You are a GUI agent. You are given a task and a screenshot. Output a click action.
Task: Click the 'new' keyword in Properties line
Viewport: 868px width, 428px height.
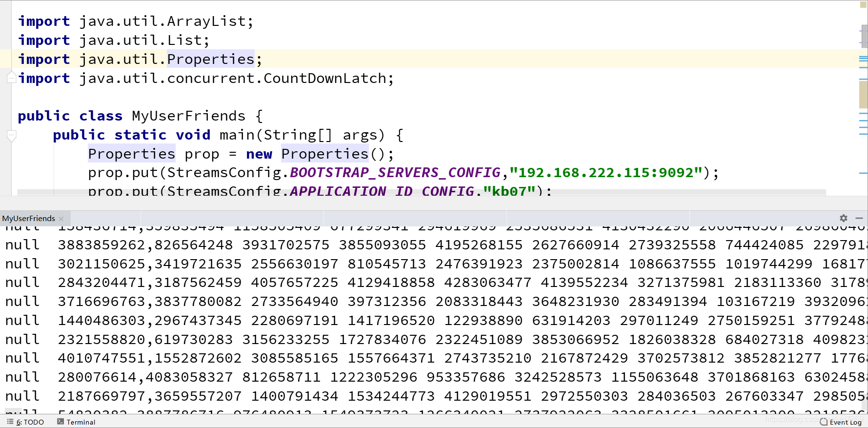pos(259,154)
